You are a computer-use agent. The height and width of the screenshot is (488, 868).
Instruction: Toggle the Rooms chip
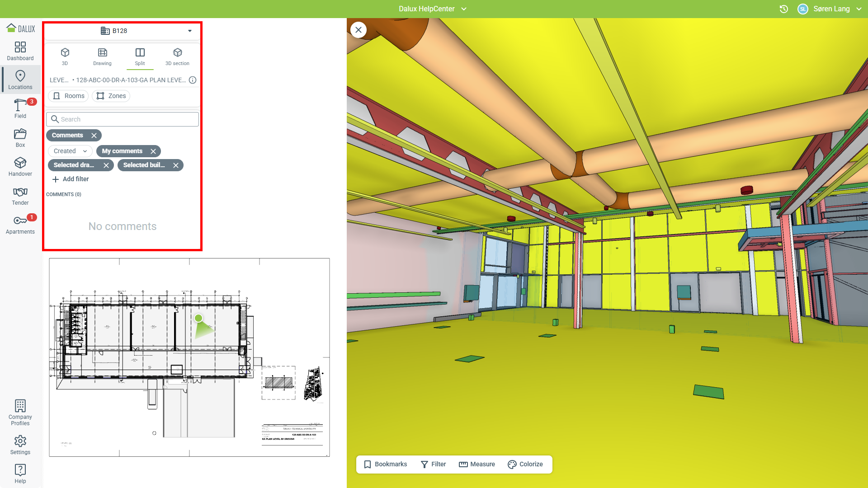[x=68, y=96]
